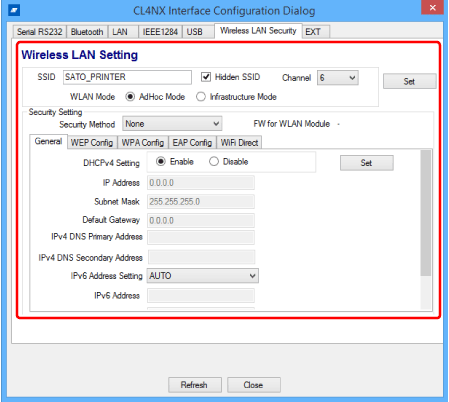Select Enable for DHCPv4 Setting

(161, 162)
